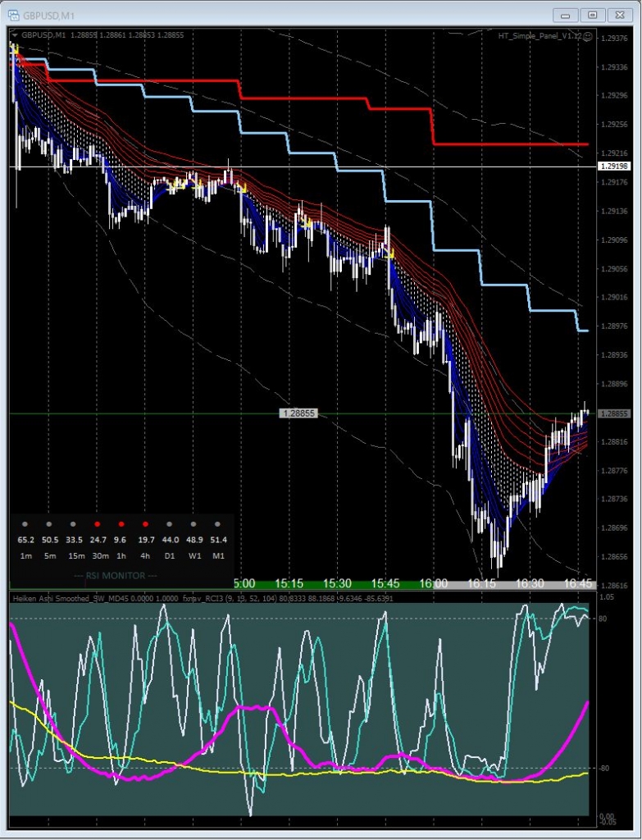Select the 5m timeframe label in RSI monitor

coord(50,556)
